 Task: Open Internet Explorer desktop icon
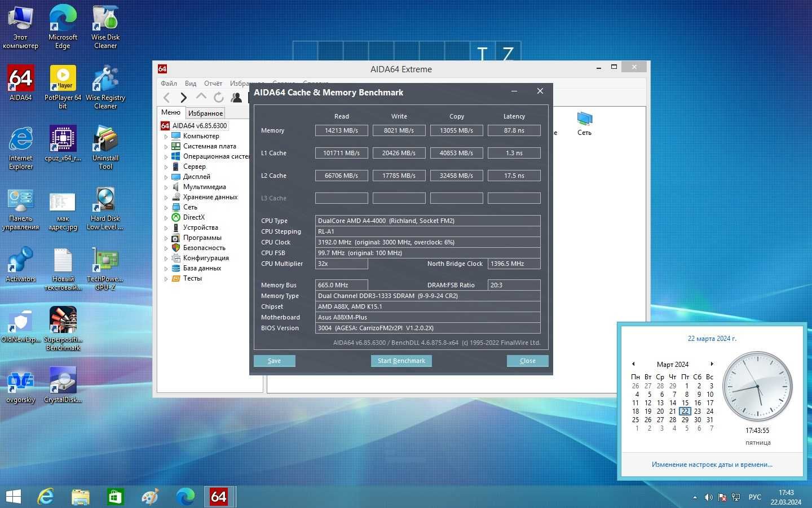click(x=21, y=148)
